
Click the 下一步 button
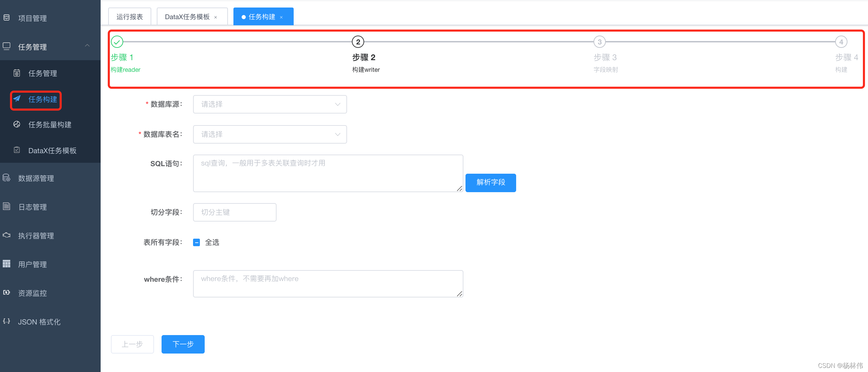183,344
